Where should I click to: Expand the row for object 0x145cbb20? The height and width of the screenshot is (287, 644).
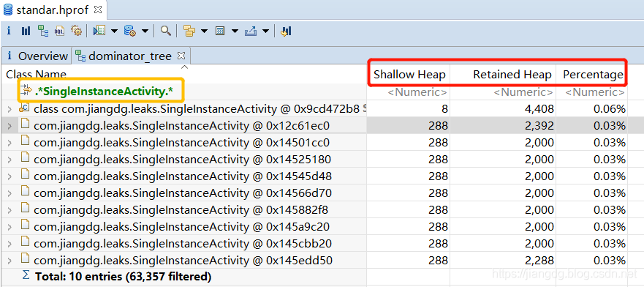coord(10,244)
